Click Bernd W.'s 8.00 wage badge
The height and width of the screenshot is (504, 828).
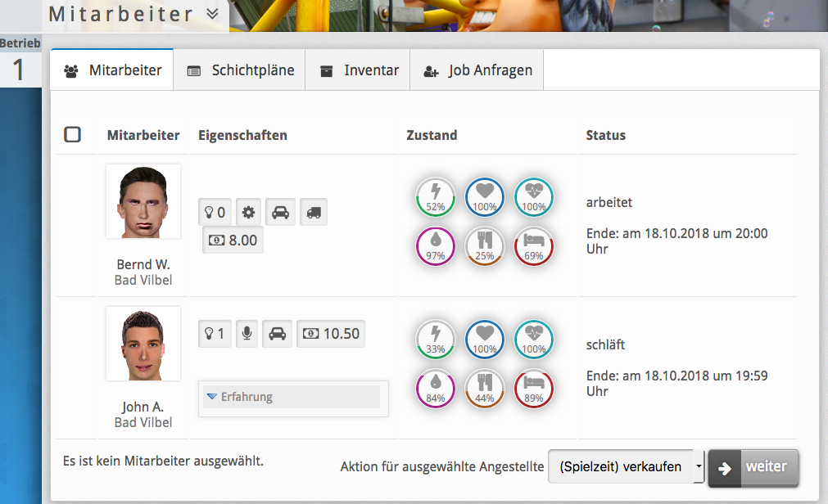coord(233,241)
